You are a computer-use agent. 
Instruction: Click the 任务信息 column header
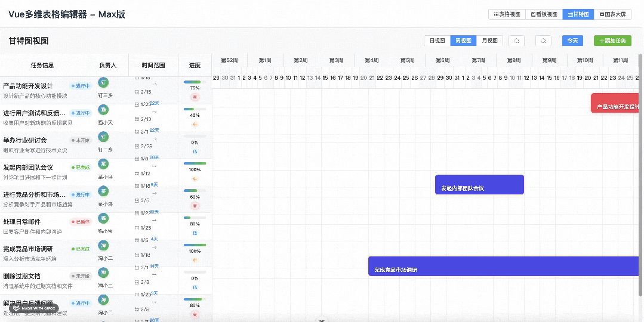[42, 65]
